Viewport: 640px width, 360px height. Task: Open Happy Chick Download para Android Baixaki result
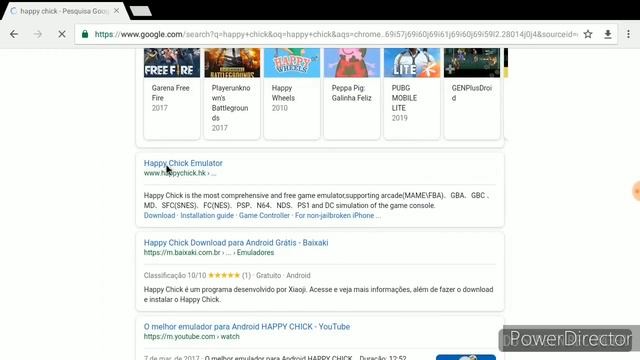coord(236,242)
